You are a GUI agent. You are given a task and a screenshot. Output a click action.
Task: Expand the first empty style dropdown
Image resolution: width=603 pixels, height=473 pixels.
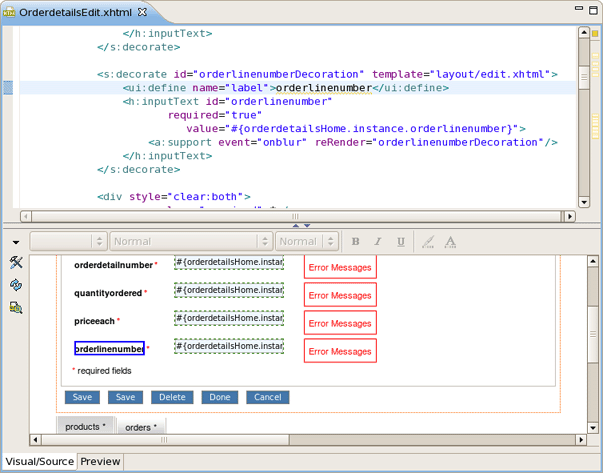point(68,242)
